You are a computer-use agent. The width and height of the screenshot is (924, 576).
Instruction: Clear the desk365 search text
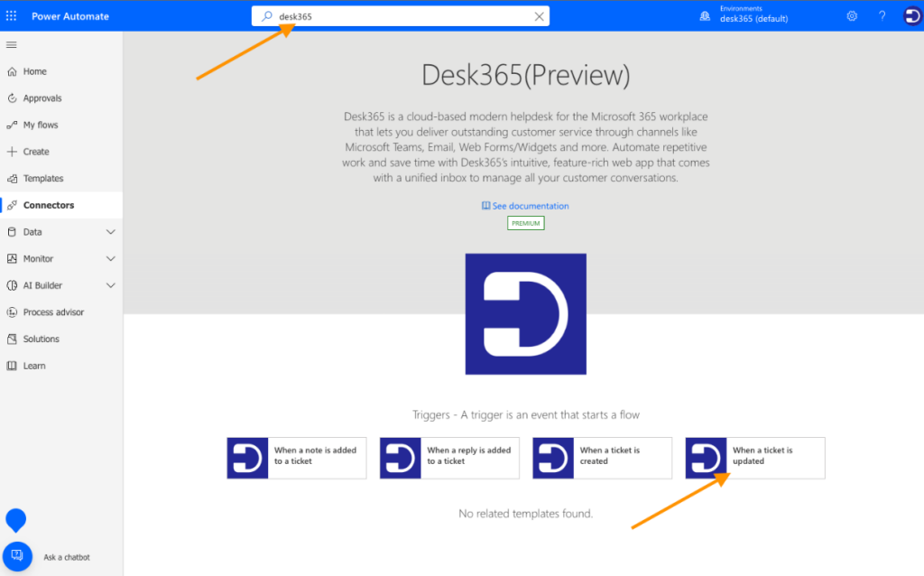click(540, 16)
